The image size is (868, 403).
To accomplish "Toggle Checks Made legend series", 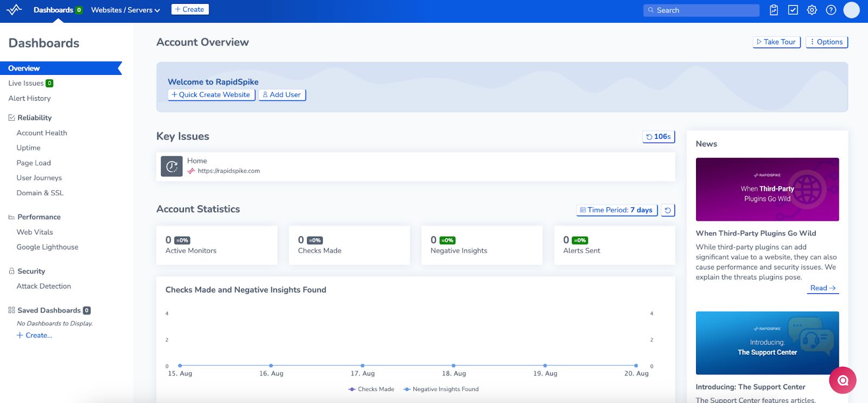I will [371, 389].
